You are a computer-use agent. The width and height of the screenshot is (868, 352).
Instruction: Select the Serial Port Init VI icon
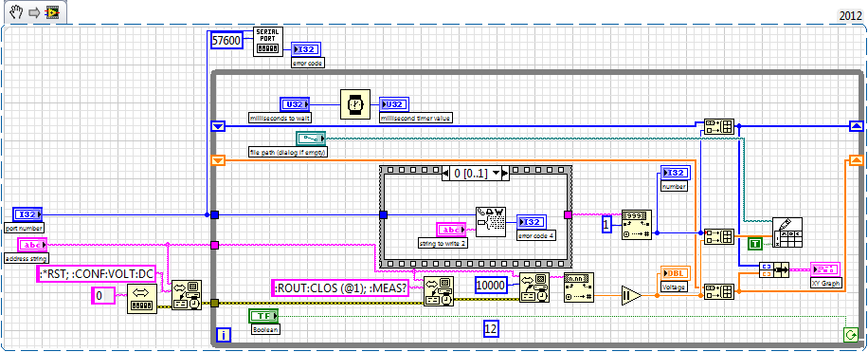[x=268, y=41]
